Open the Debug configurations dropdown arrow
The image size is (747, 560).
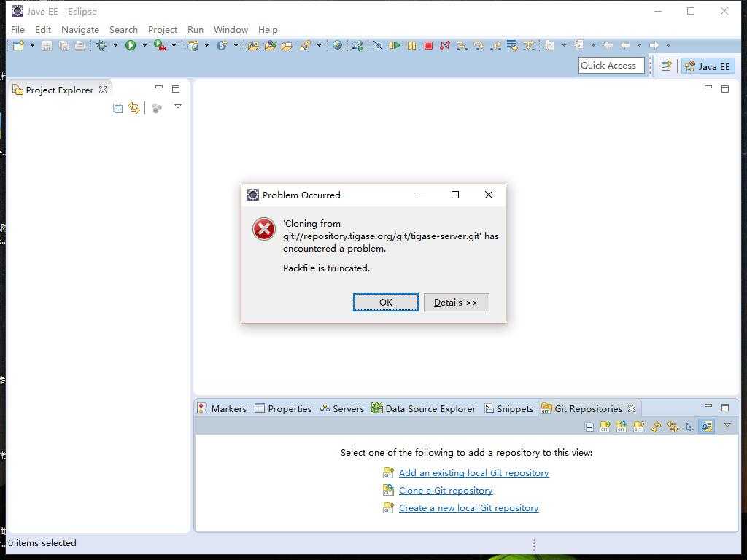[x=115, y=45]
